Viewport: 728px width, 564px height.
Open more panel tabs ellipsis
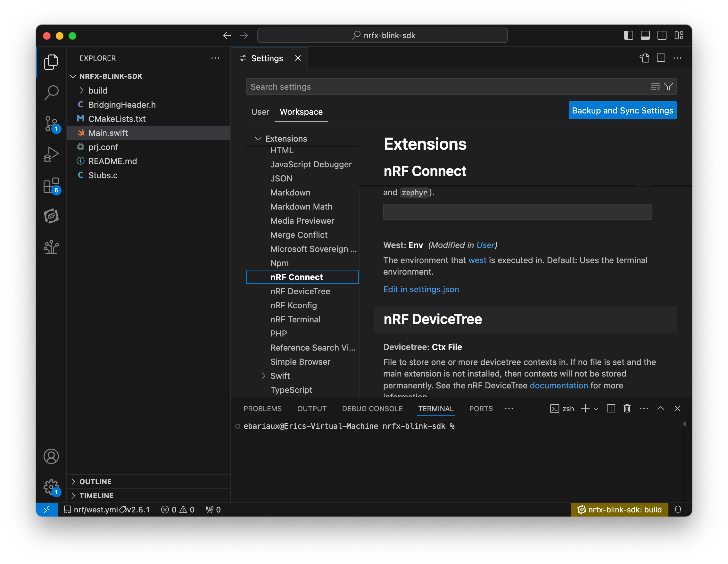point(509,409)
